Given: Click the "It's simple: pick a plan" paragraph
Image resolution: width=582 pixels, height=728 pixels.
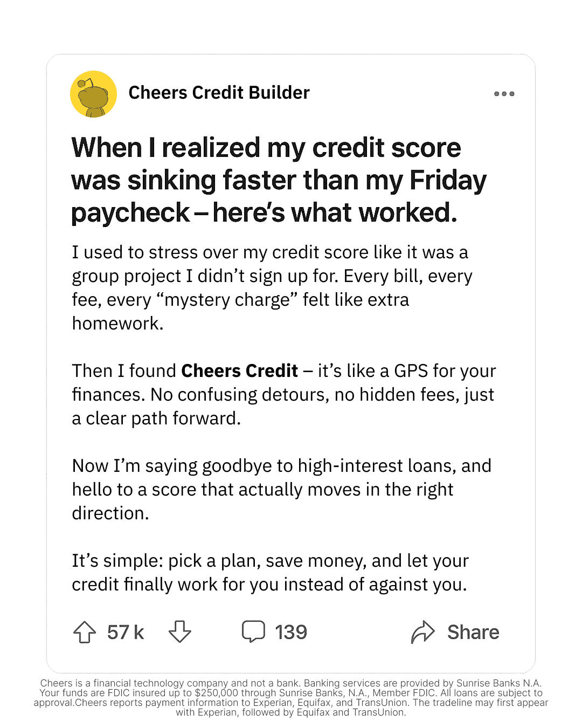Looking at the screenshot, I should tap(270, 572).
